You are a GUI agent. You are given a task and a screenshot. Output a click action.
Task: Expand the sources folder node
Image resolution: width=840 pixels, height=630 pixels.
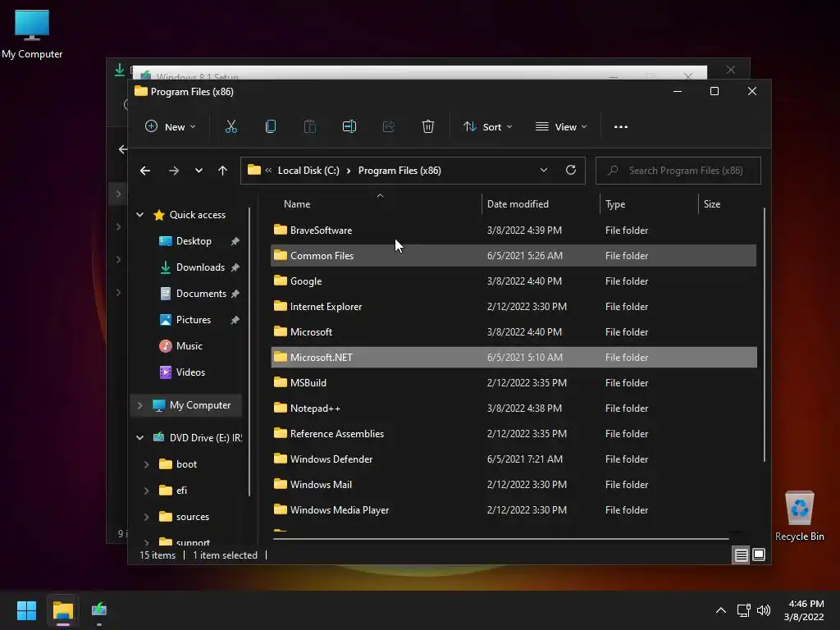click(x=146, y=517)
